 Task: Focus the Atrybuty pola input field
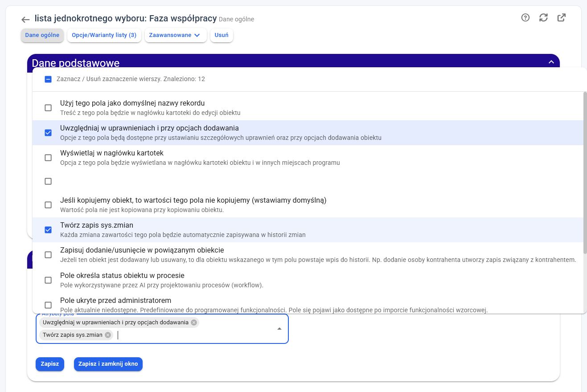(162, 329)
